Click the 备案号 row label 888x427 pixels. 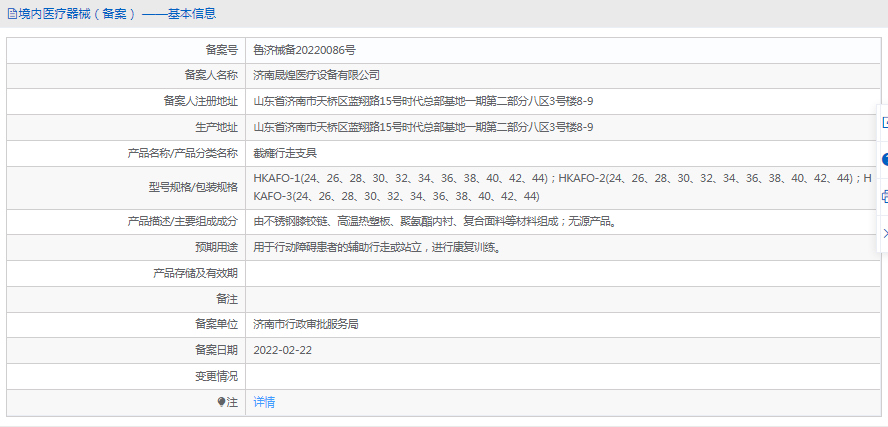coord(221,50)
